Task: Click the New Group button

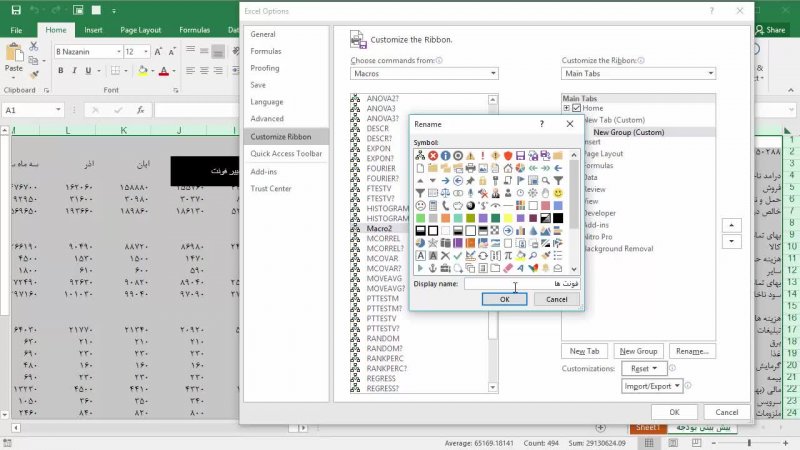Action: pyautogui.click(x=638, y=351)
